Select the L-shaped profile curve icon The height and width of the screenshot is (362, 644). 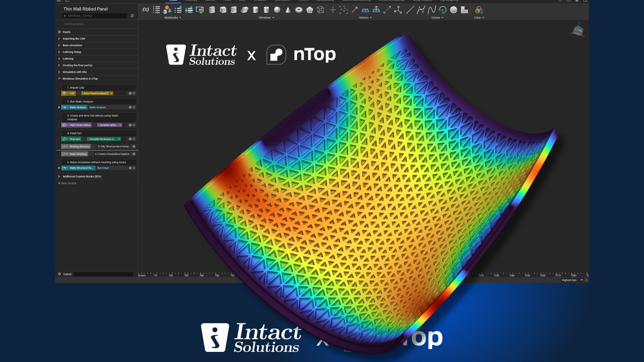tap(465, 10)
